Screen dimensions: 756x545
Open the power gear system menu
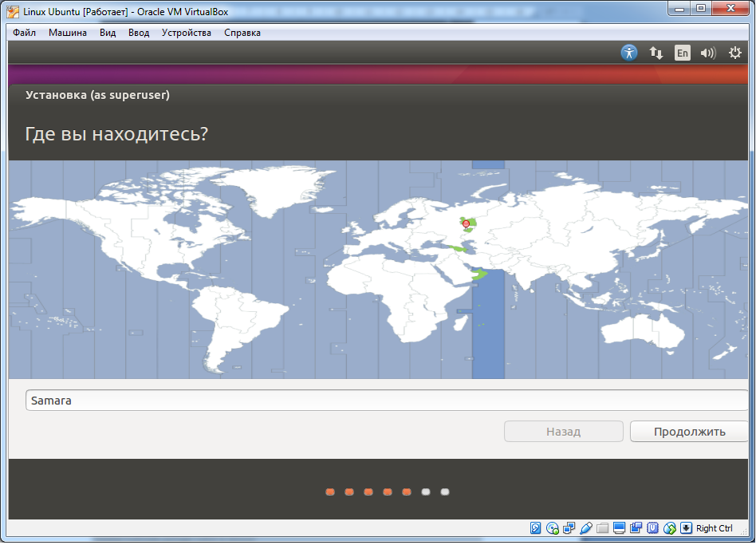coord(734,53)
